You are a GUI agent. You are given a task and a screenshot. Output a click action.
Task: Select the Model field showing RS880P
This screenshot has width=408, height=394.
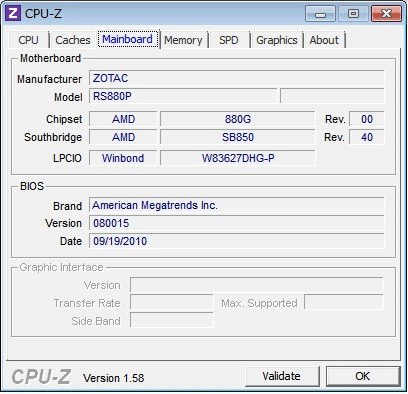183,96
